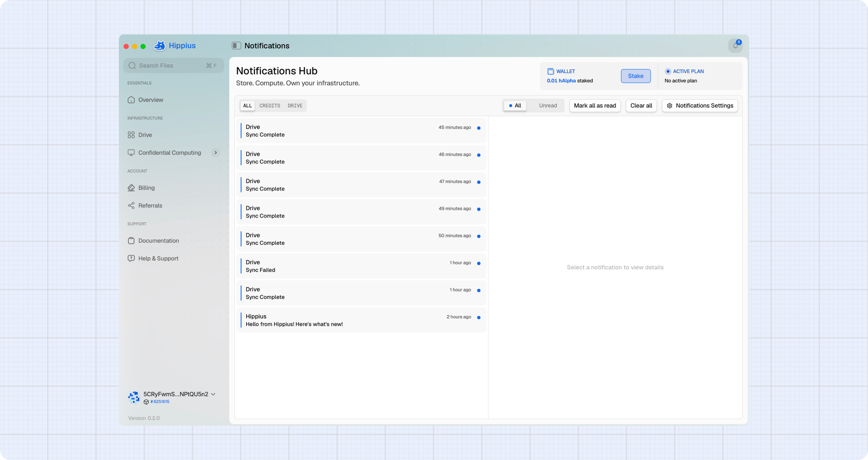
Task: Open block link #6251615
Action: (160, 402)
